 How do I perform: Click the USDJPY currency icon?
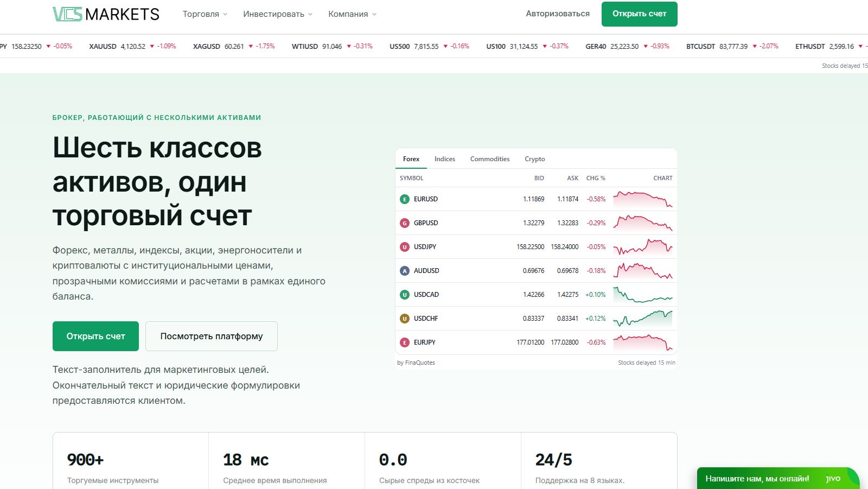click(404, 247)
